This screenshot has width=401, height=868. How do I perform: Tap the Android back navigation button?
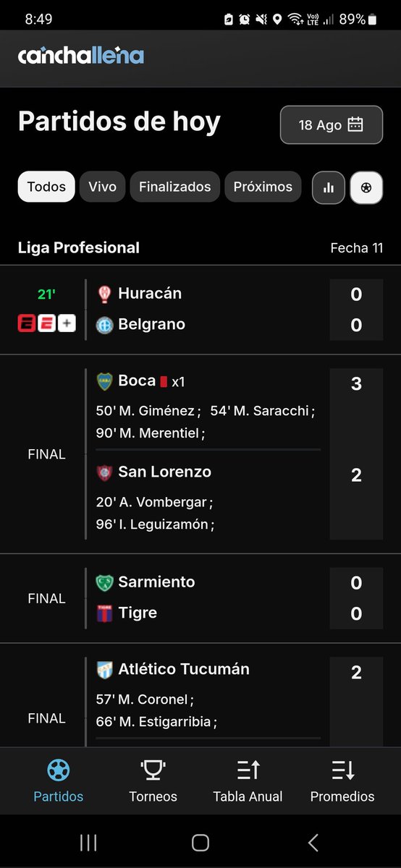[313, 842]
